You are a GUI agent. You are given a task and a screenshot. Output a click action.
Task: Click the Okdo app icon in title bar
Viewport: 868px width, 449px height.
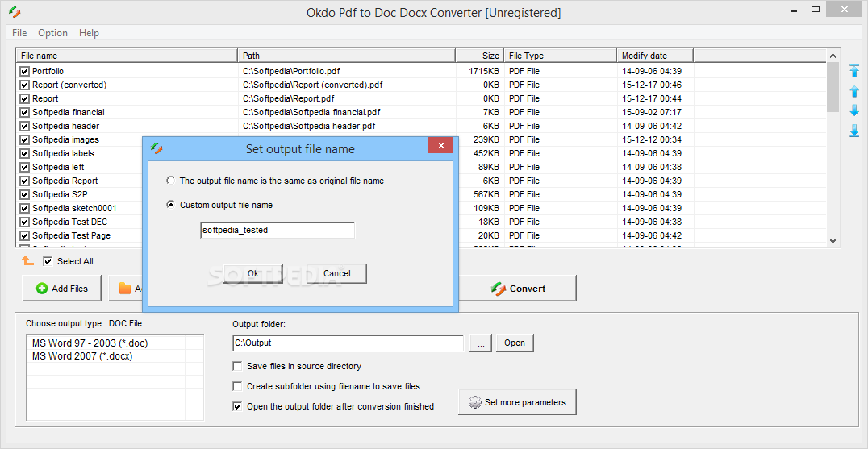click(15, 11)
